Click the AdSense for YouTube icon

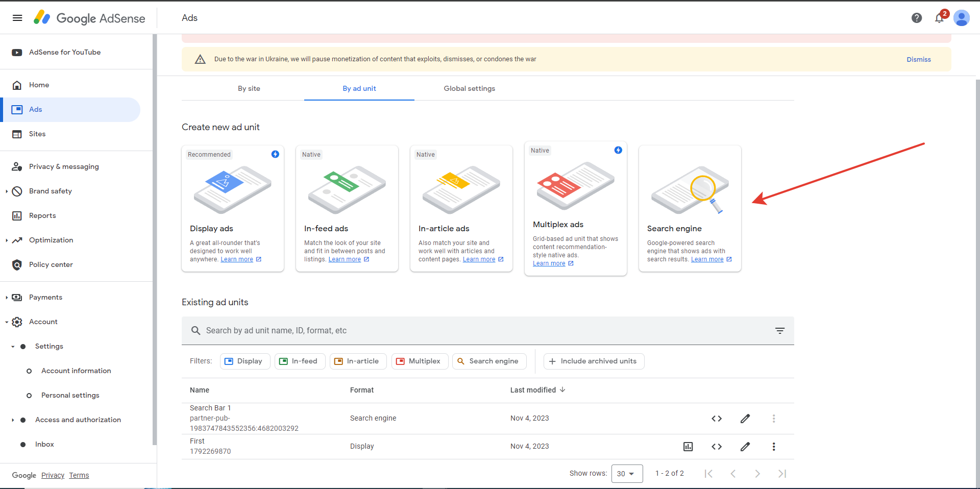17,52
